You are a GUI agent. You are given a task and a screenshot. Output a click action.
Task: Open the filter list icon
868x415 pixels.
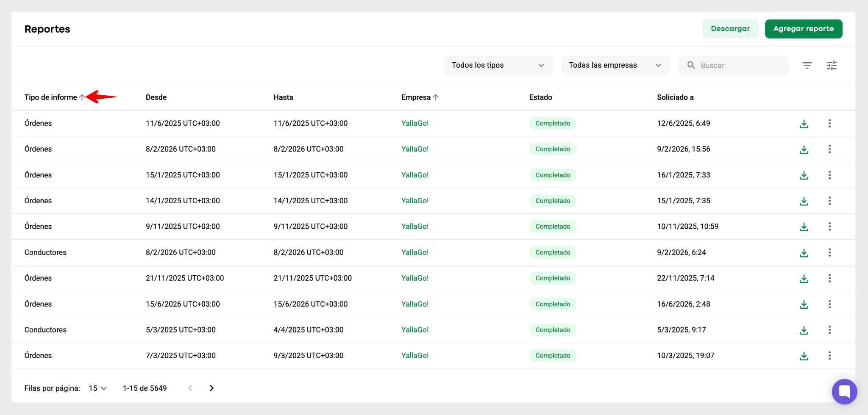[x=807, y=65]
